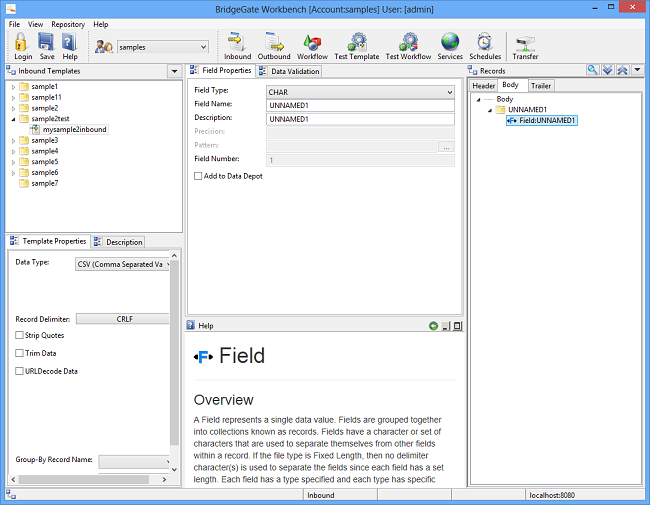Open the Services globe icon
The image size is (650, 505).
(x=450, y=42)
